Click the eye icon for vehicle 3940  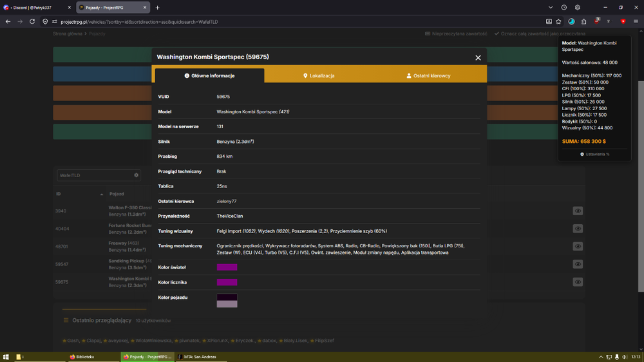click(578, 211)
